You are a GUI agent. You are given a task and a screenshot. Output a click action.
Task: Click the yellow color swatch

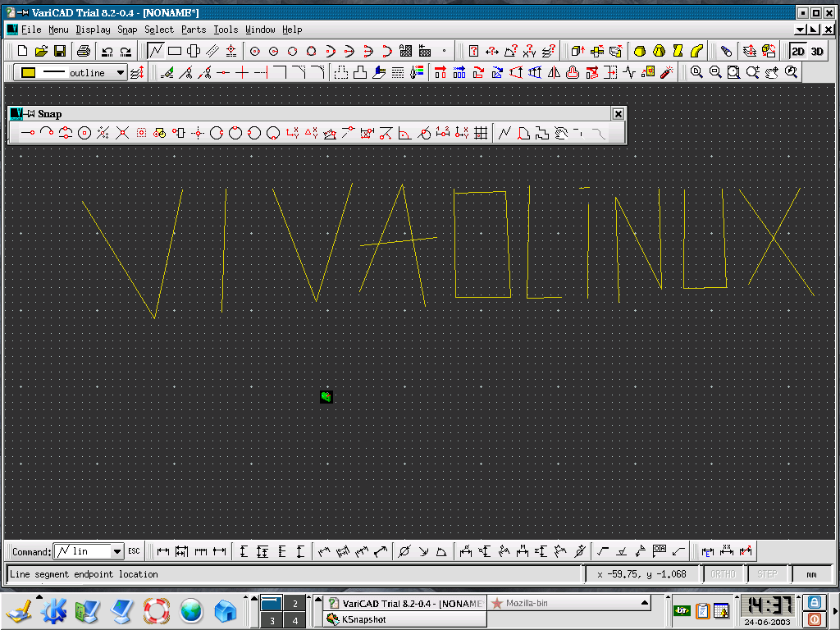[29, 72]
